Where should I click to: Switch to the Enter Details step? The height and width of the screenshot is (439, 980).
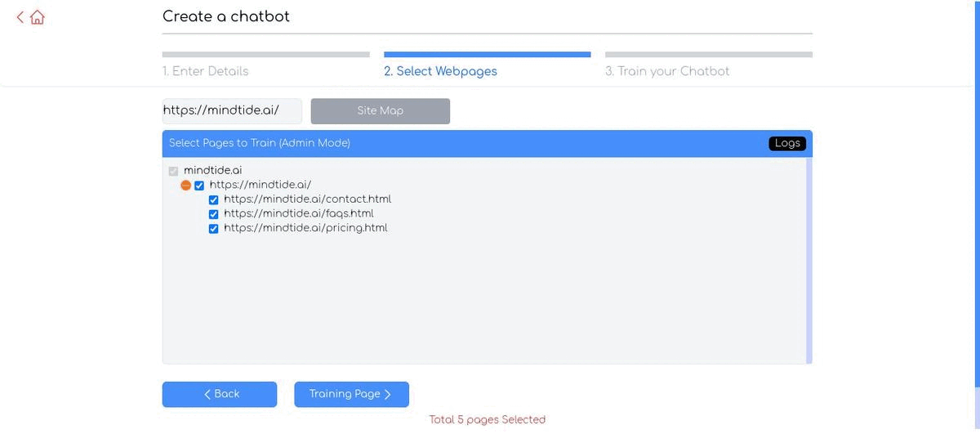206,71
